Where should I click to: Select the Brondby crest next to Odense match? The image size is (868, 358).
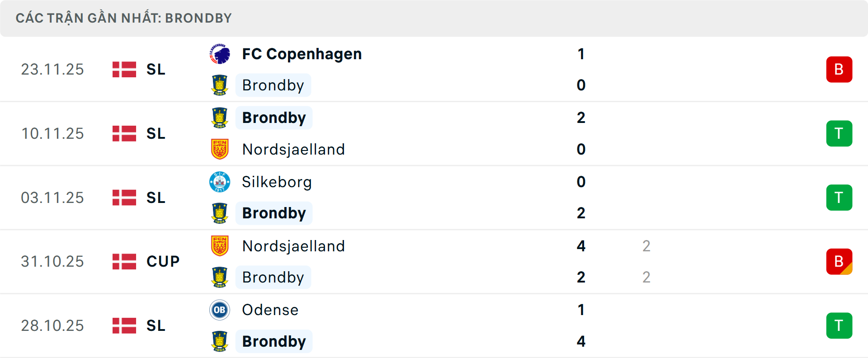[x=220, y=341]
